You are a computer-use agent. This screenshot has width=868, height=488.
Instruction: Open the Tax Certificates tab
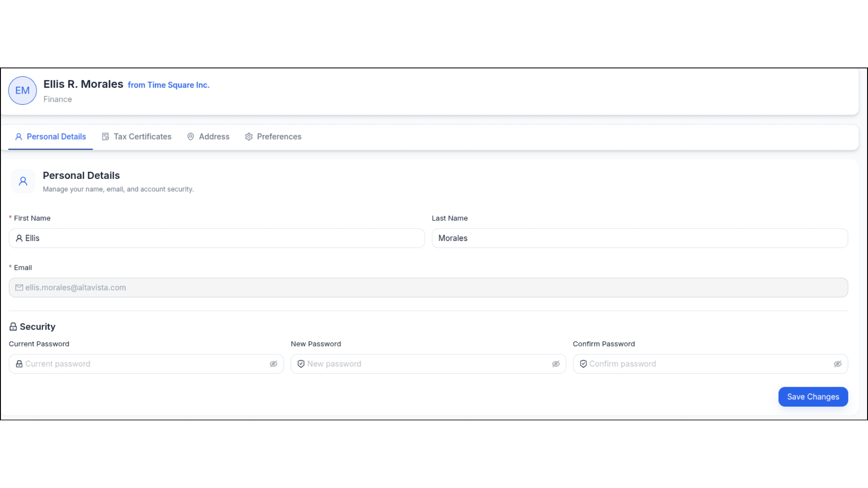point(137,136)
